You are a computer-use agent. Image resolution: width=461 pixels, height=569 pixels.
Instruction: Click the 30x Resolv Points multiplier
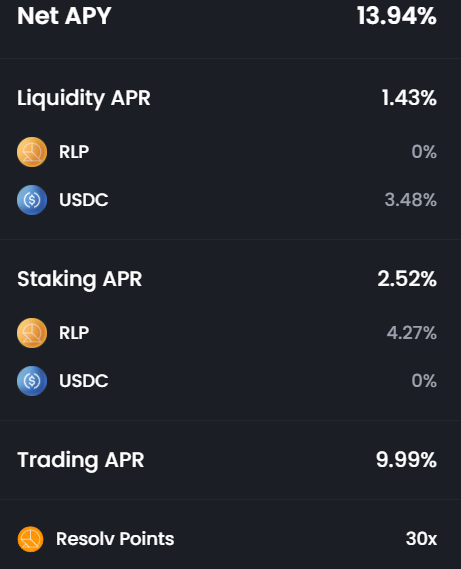[421, 539]
